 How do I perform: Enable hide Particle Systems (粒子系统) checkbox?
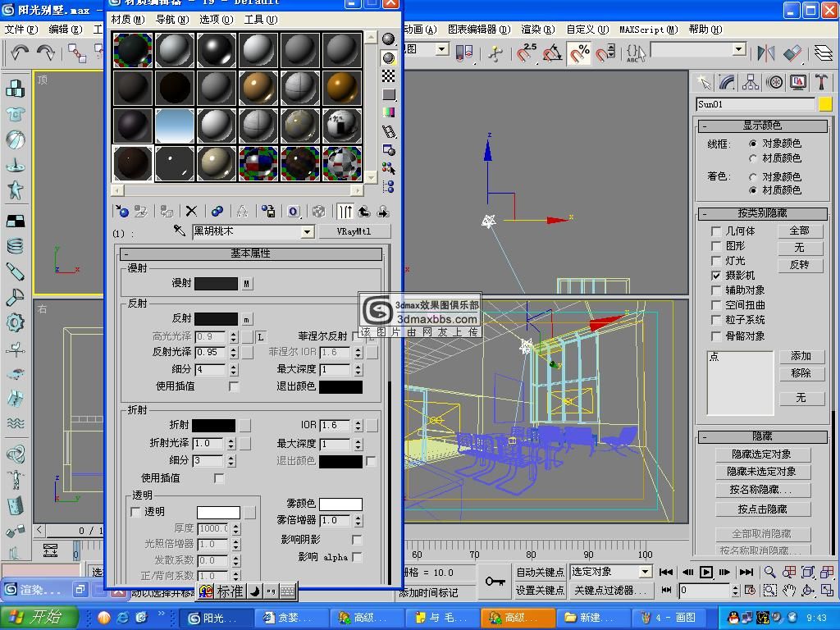tap(715, 321)
